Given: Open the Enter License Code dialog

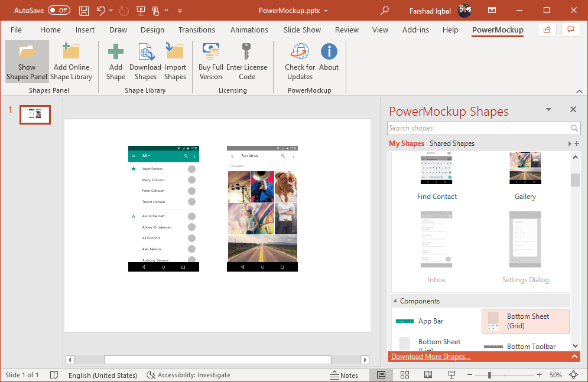Looking at the screenshot, I should click(x=246, y=61).
